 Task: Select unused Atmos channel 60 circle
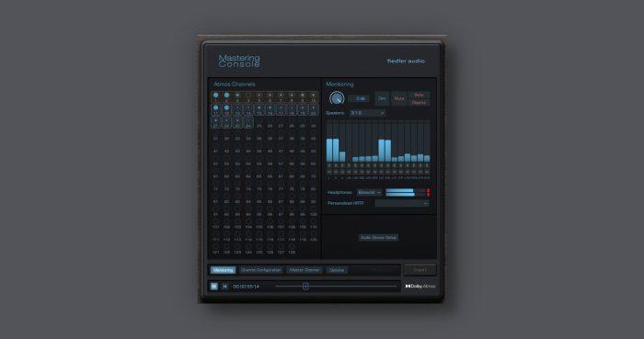click(314, 159)
